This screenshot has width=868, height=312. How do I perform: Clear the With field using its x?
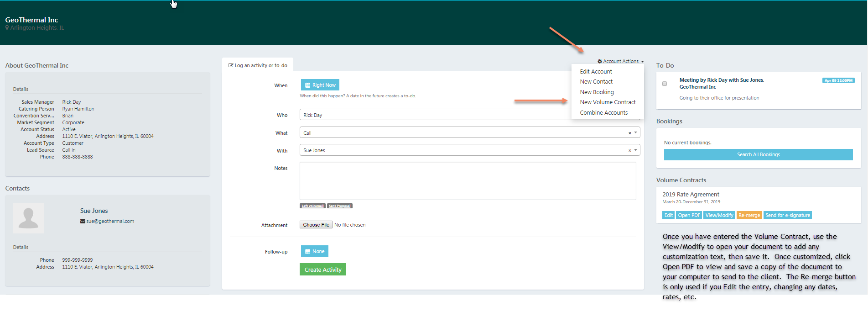(x=629, y=151)
